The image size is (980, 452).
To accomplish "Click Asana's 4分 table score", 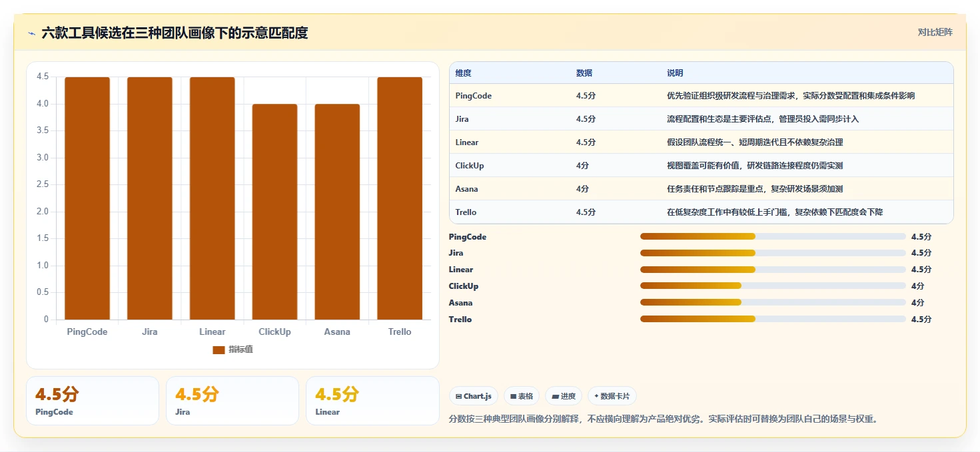I will pos(582,189).
